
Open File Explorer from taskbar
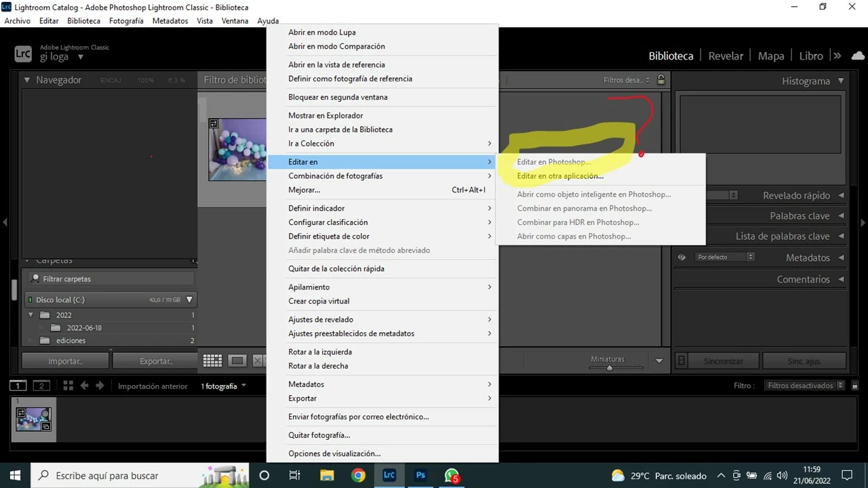(x=327, y=475)
